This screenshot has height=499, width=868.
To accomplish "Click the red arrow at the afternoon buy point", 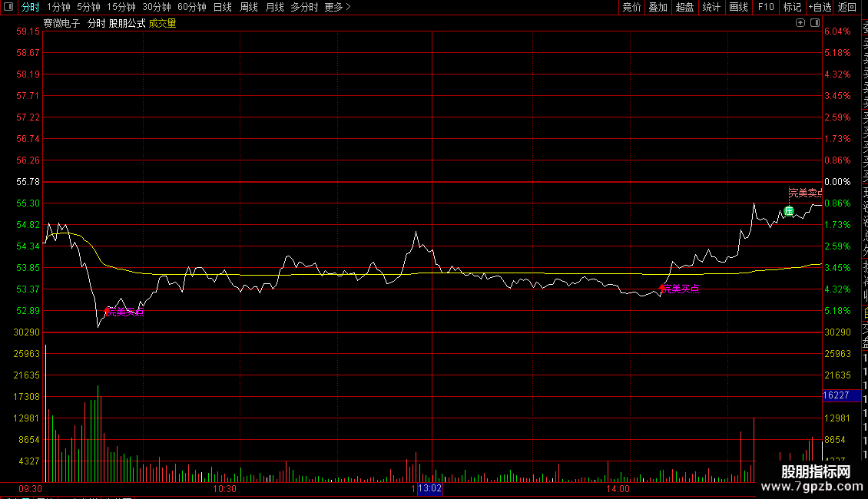I will click(x=662, y=288).
